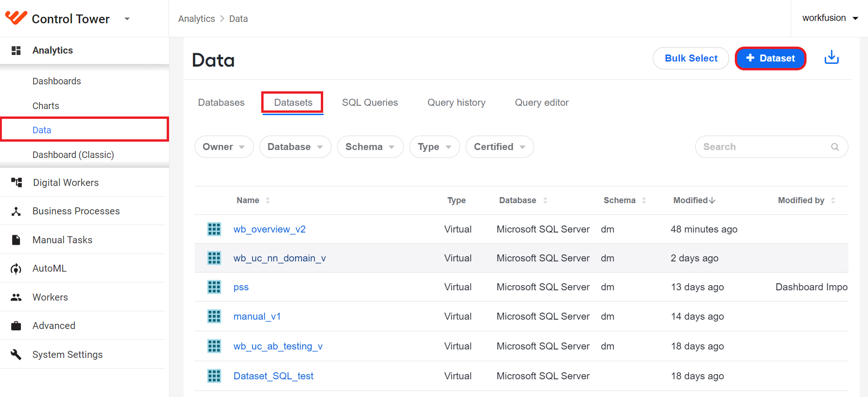Image resolution: width=868 pixels, height=397 pixels.
Task: Open the Owner filter dropdown
Action: [x=224, y=147]
